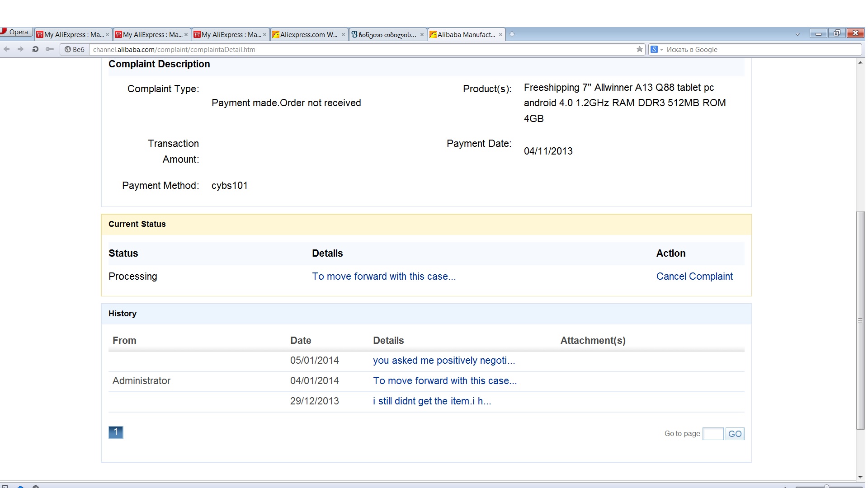
Task: Bookmark page with the star icon
Action: 639,49
